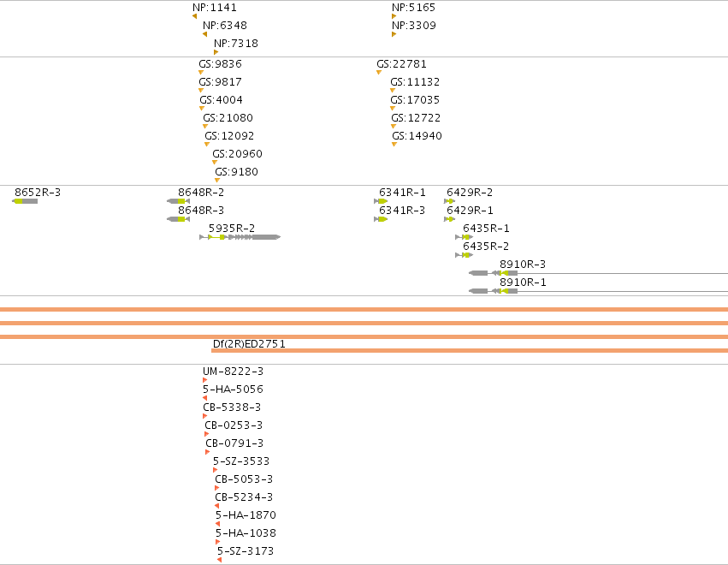Viewport: 728px width, 565px height.
Task: Click the 6435R-2 gene glyph
Action: (465, 256)
